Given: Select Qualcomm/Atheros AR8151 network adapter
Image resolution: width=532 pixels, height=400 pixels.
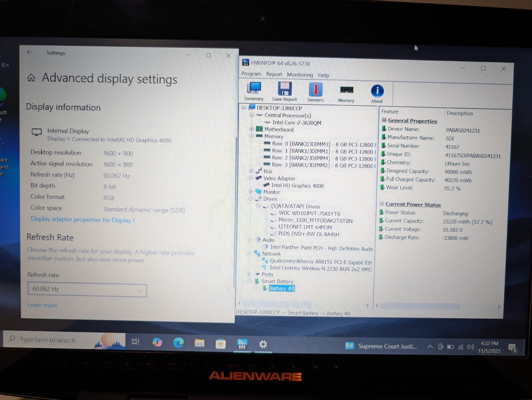Looking at the screenshot, I should (321, 262).
